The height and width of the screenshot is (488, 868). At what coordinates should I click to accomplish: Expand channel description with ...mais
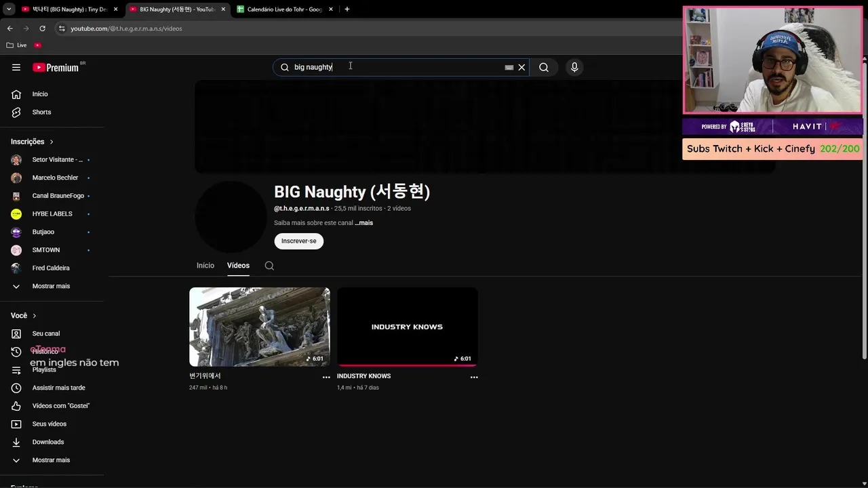point(363,223)
